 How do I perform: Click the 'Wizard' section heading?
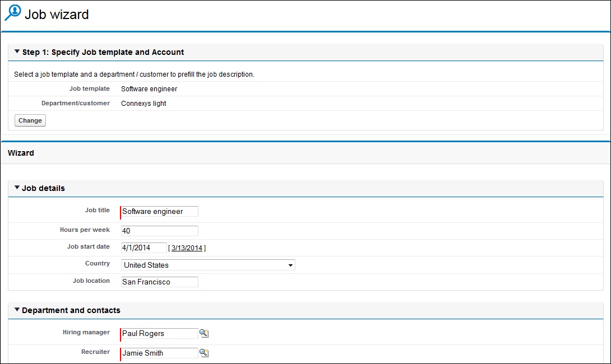coord(21,153)
